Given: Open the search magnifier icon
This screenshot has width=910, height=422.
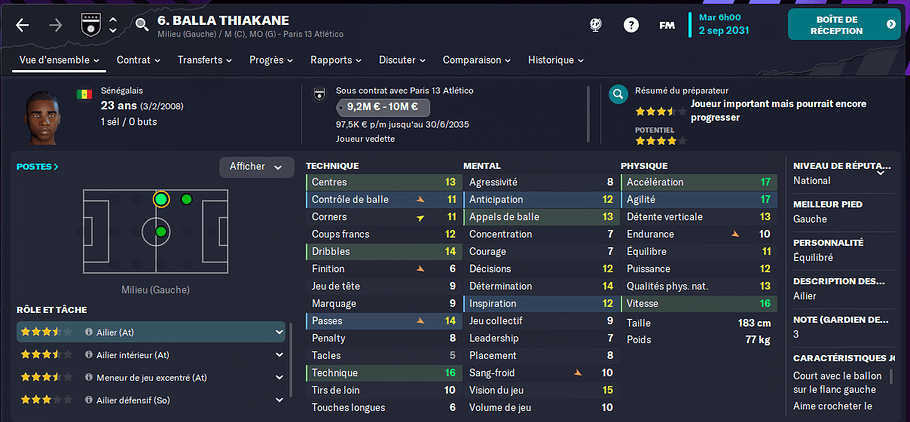Looking at the screenshot, I should tap(141, 25).
